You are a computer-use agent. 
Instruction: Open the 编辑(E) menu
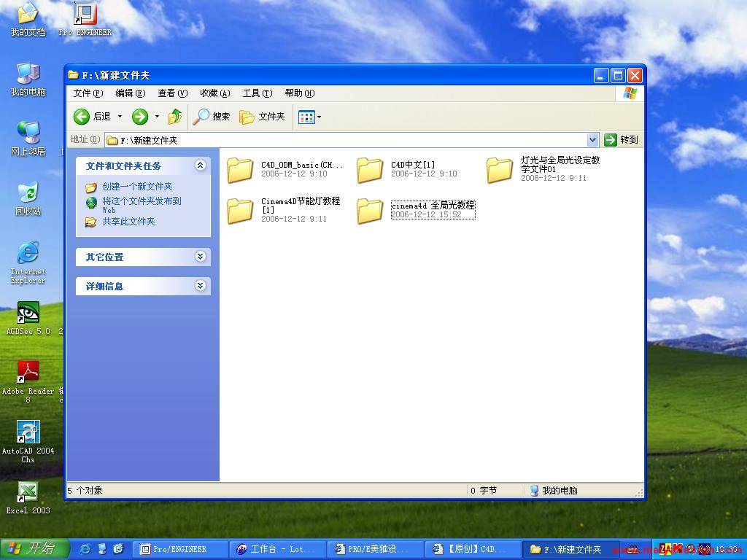point(130,93)
